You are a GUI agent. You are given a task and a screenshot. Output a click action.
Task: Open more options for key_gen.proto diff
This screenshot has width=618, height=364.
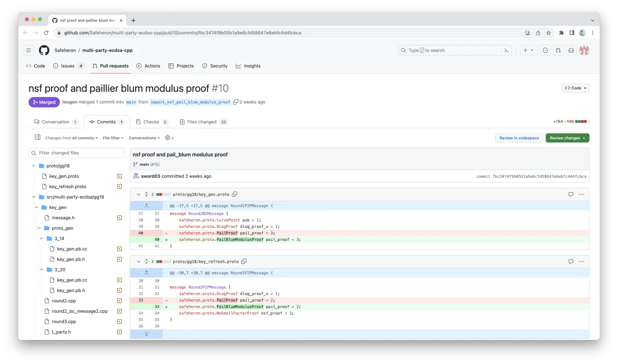[581, 194]
